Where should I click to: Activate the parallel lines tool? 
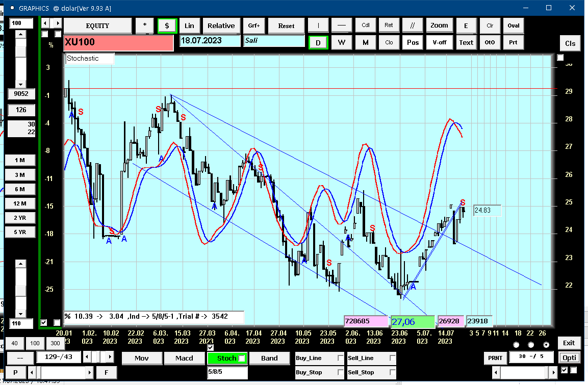click(412, 26)
